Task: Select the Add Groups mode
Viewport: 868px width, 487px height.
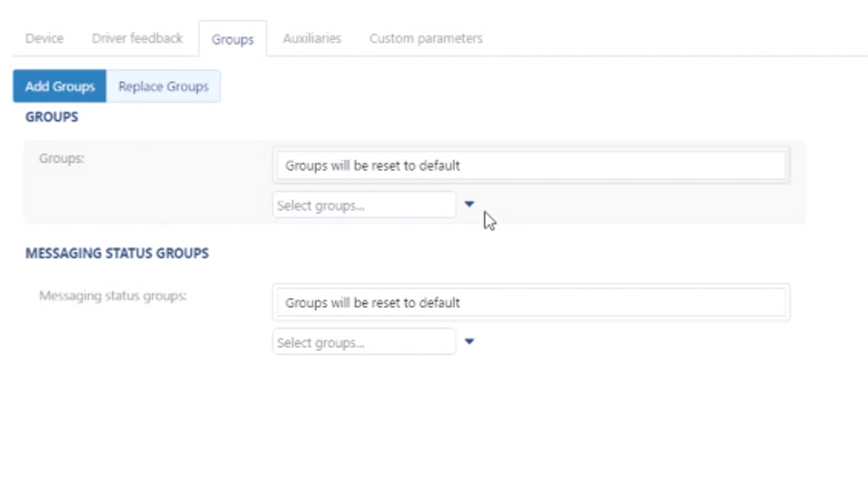Action: [x=59, y=86]
